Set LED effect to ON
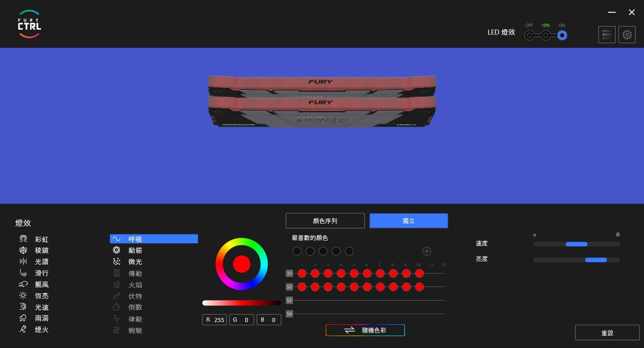This screenshot has width=644, height=348. coord(562,35)
